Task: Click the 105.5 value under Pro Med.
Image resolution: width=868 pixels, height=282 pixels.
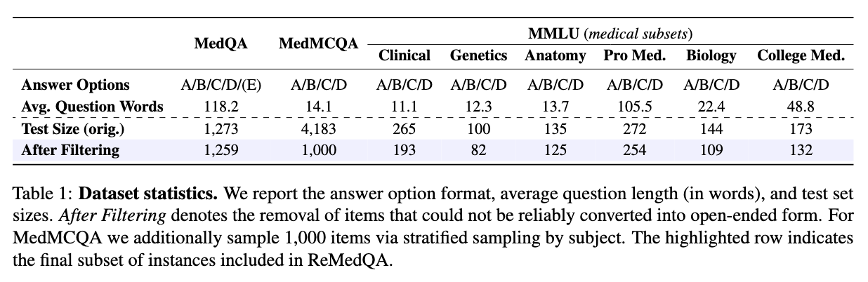Action: (634, 107)
